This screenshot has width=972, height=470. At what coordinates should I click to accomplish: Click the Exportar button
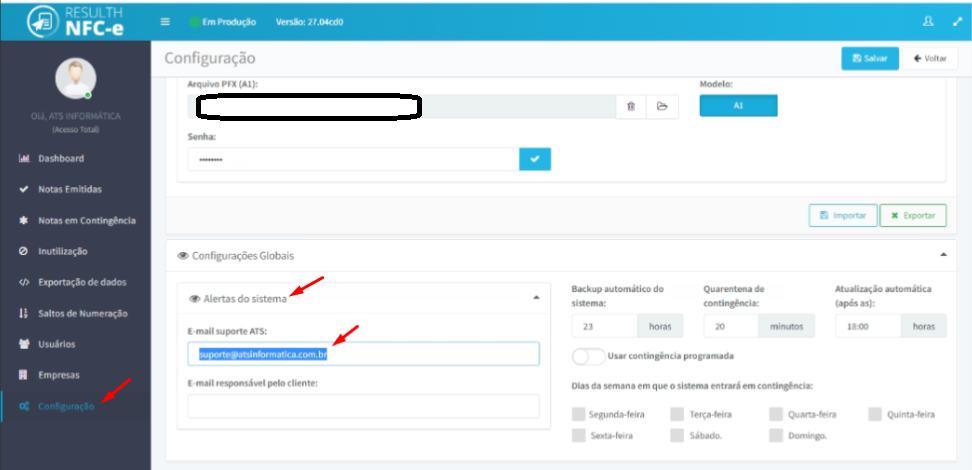click(x=912, y=216)
